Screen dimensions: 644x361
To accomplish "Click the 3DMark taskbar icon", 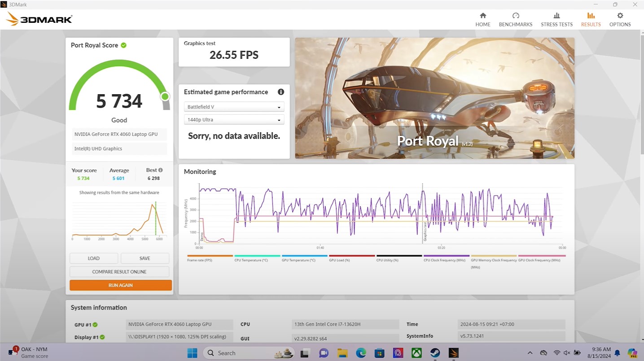I will point(453,353).
